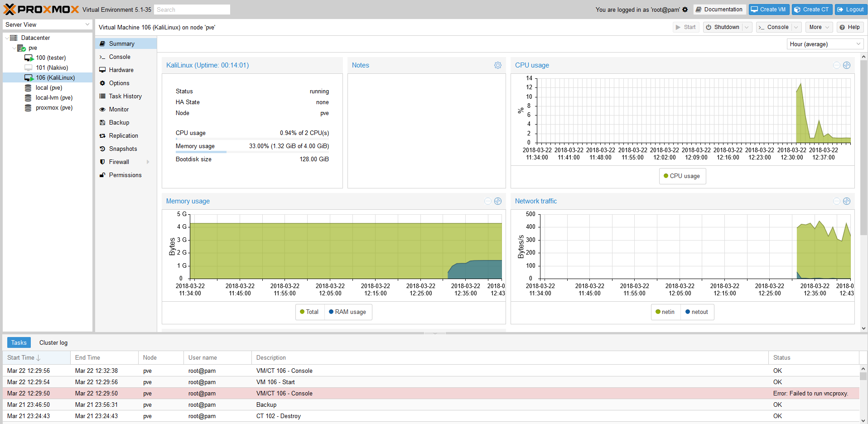Screen dimensions: 868x424
Task: Open the Options section
Action: [x=126, y=83]
